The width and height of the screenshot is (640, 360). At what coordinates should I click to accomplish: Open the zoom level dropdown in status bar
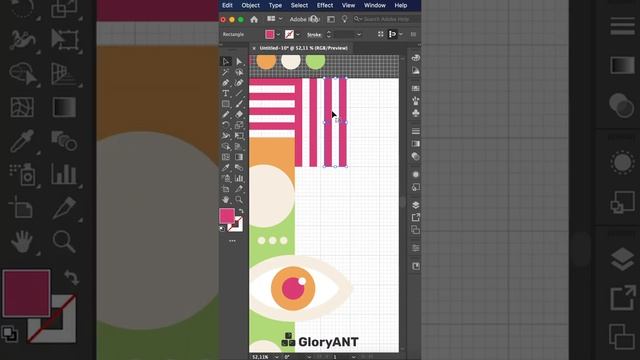[277, 357]
